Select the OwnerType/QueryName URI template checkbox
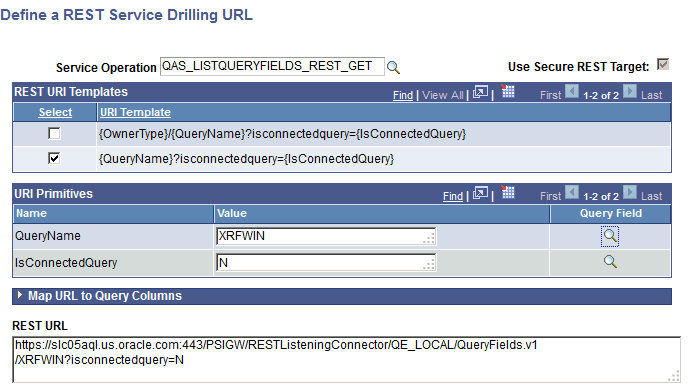The image size is (691, 388). (54, 133)
